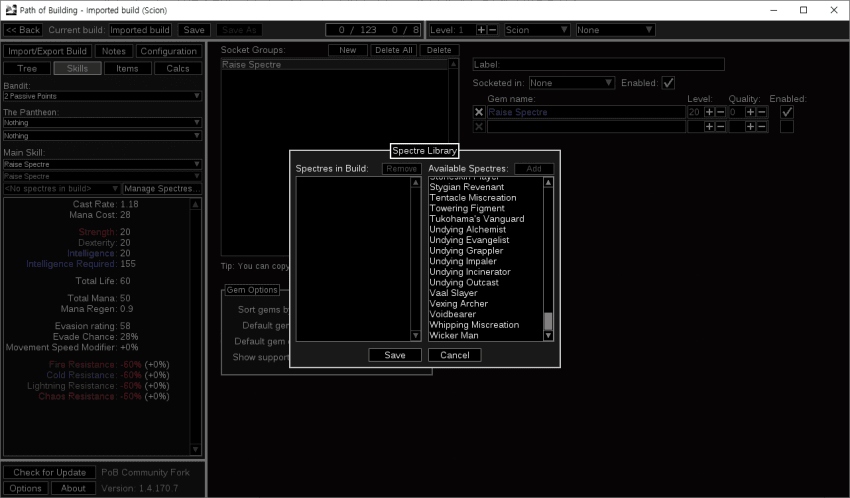The height and width of the screenshot is (498, 850).
Task: Click Save in the Spectre Library dialog
Action: click(x=395, y=355)
